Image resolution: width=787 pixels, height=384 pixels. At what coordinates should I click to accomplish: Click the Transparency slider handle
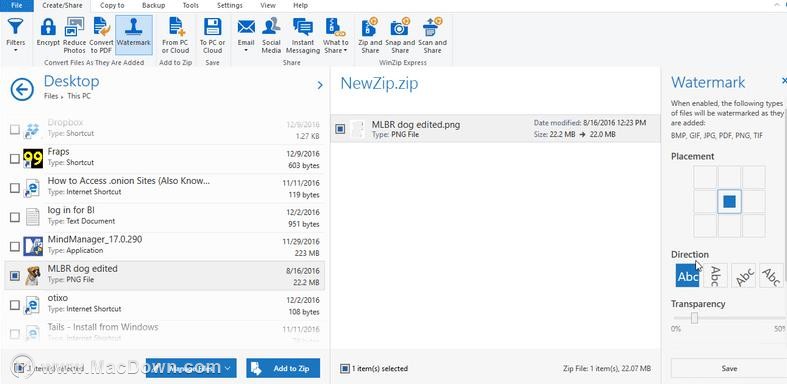pyautogui.click(x=694, y=318)
